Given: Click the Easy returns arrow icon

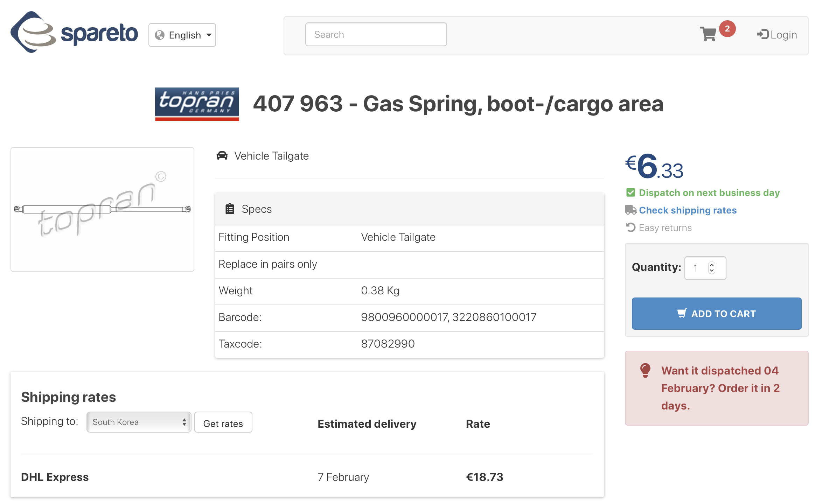Looking at the screenshot, I should coord(631,227).
